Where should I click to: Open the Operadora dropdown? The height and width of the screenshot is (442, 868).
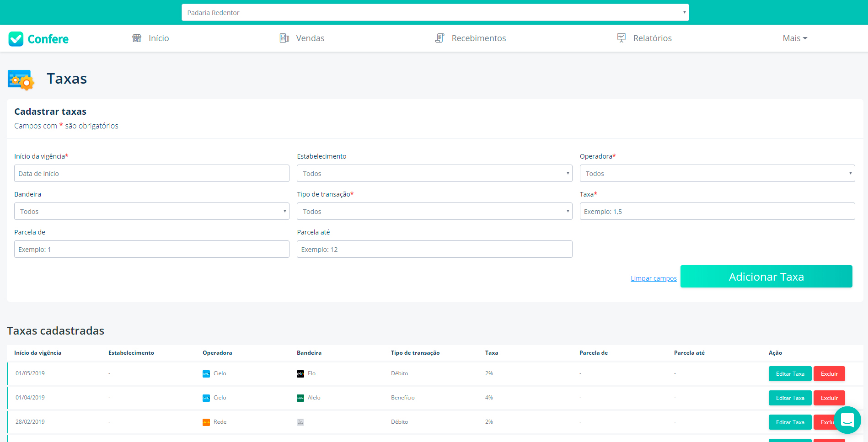pyautogui.click(x=717, y=174)
